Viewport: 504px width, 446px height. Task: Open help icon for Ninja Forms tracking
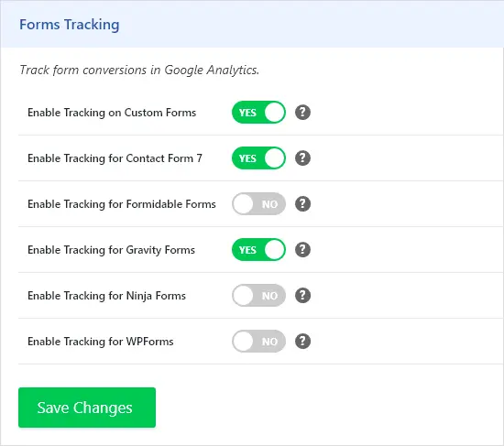point(302,295)
